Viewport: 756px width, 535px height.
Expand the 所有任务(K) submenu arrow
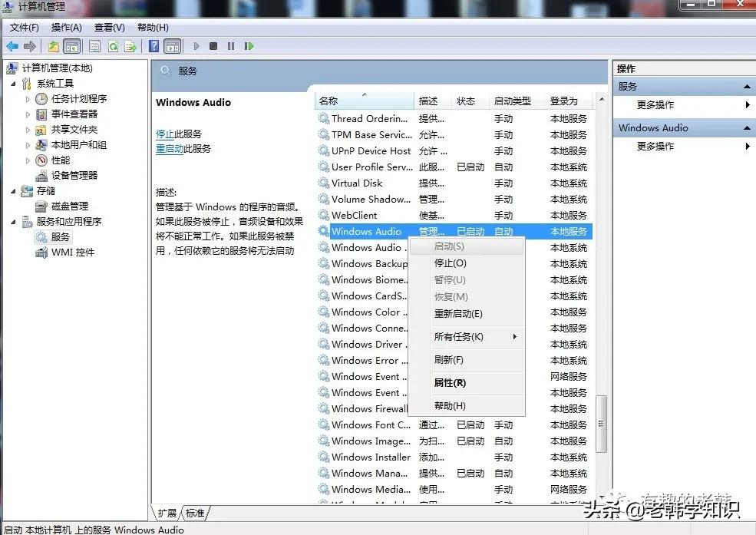[x=513, y=336]
